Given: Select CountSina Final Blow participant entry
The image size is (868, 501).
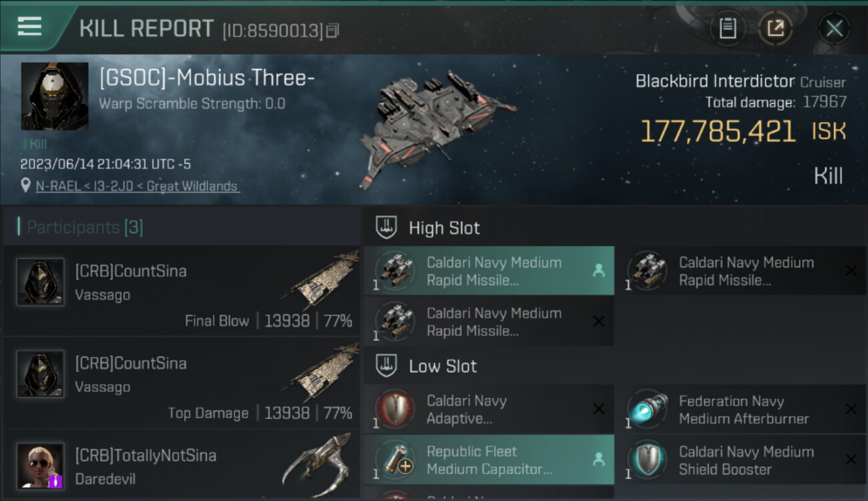Looking at the screenshot, I should coord(182,291).
